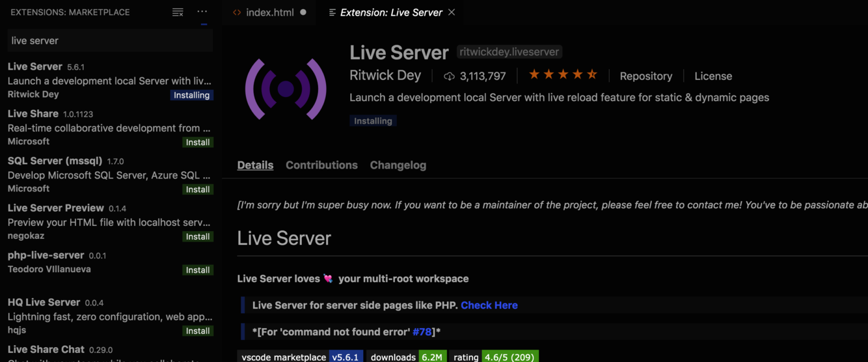
Task: Select HQ Live Server extension
Action: click(110, 316)
